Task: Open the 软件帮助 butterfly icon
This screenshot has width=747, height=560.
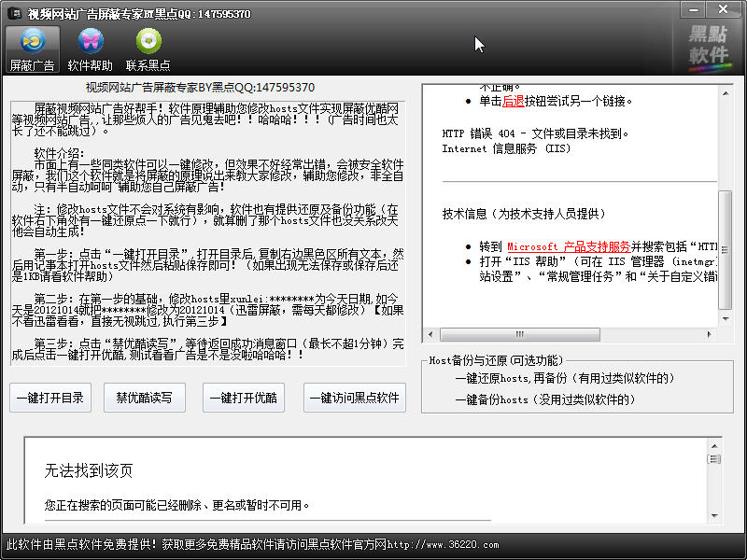Action: pyautogui.click(x=90, y=41)
